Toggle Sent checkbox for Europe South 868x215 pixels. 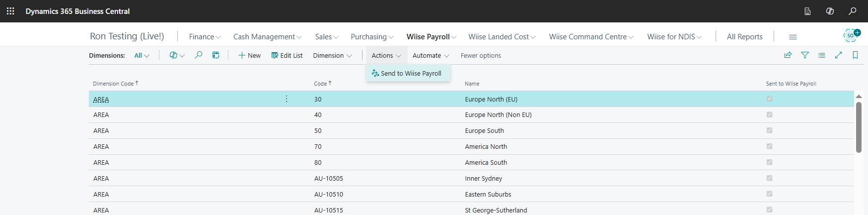click(769, 130)
